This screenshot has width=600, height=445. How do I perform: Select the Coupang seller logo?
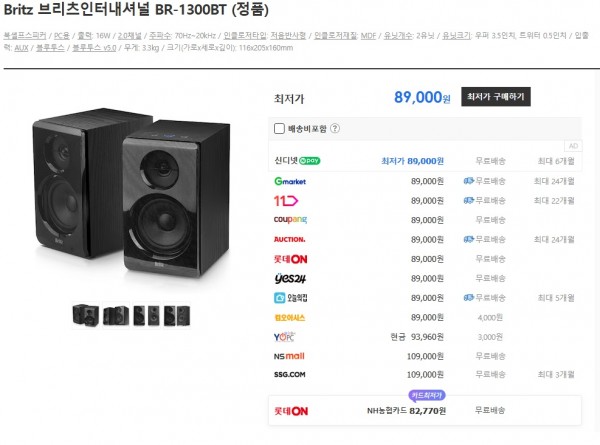(x=290, y=220)
